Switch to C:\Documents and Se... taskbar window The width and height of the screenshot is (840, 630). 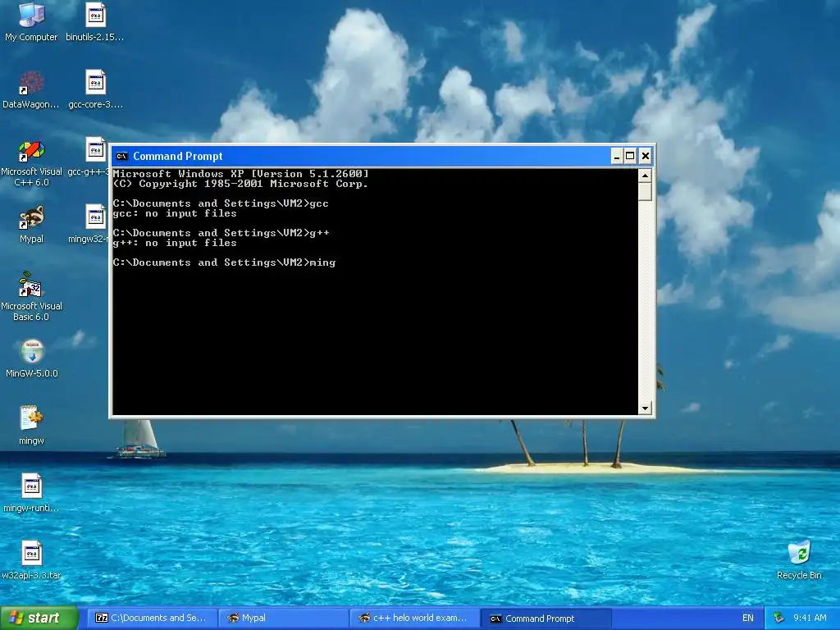tap(153, 619)
